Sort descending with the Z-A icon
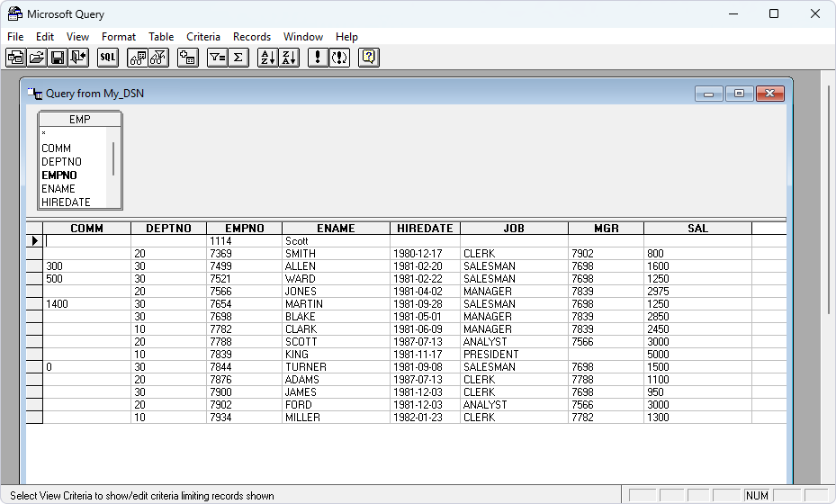836x504 pixels. pyautogui.click(x=289, y=57)
